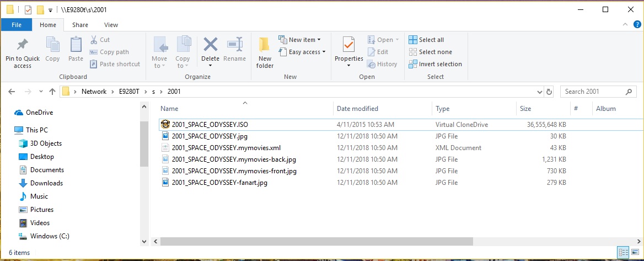Open the Help question mark icon
The height and width of the screenshot is (261, 644).
coord(637,25)
